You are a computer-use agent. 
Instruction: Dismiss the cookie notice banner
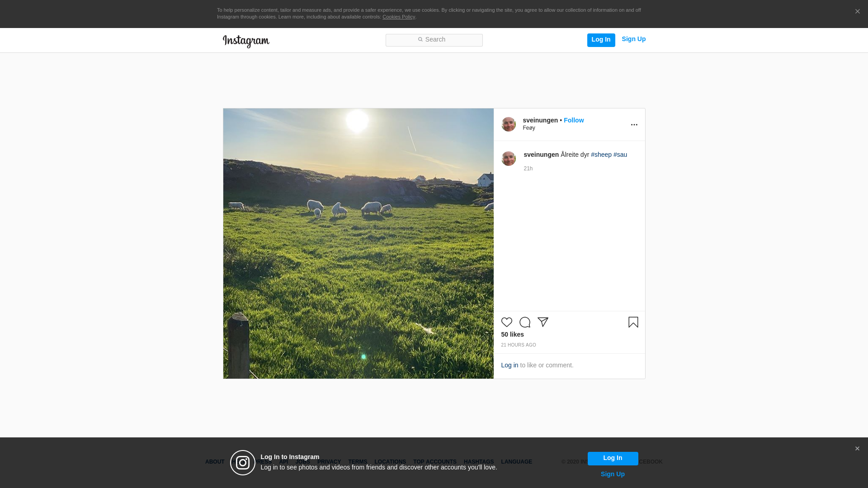tap(857, 12)
